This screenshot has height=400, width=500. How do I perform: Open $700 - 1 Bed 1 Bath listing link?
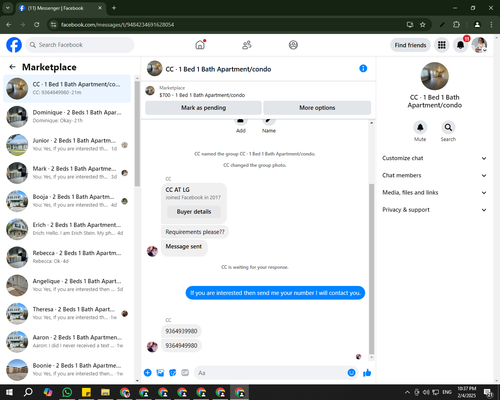click(x=202, y=95)
